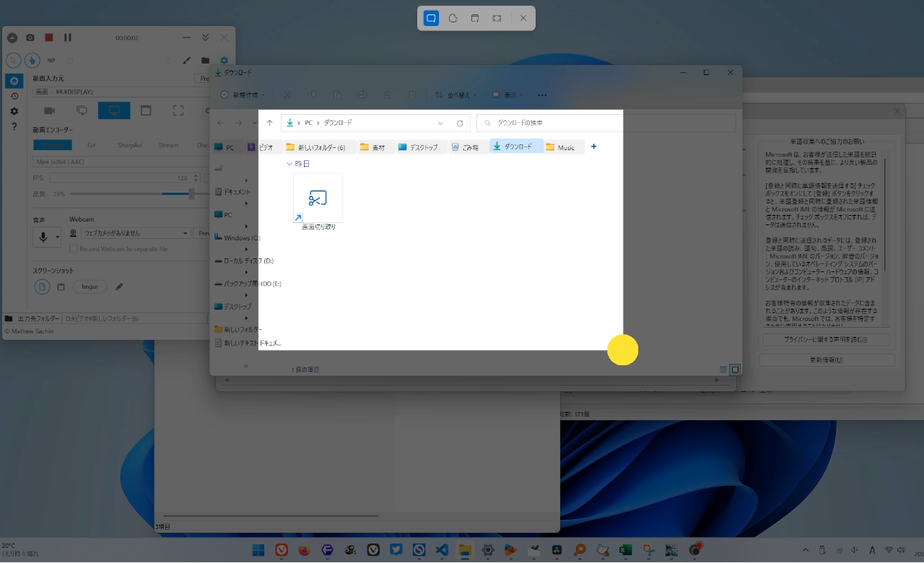Open Captura help tab with question mark

pyautogui.click(x=14, y=126)
